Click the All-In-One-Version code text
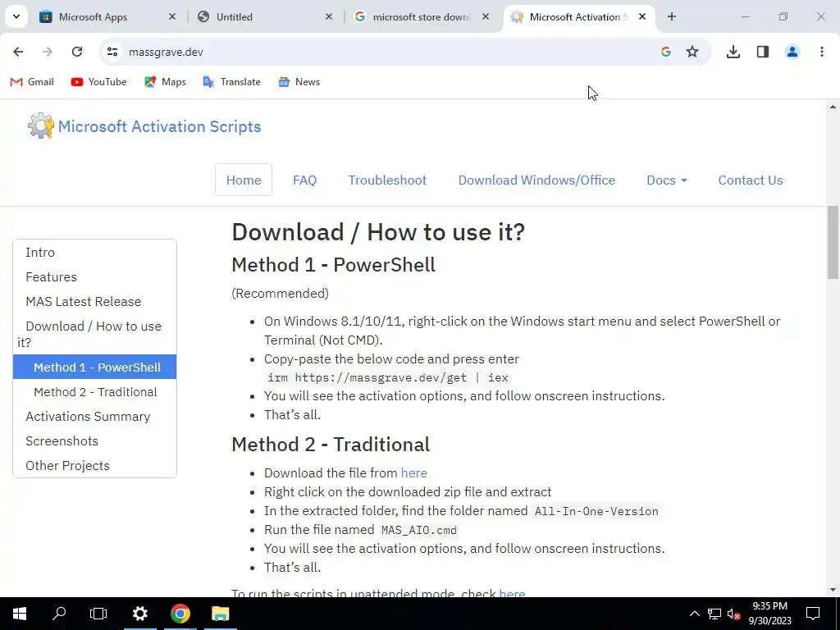The width and height of the screenshot is (840, 630). (x=596, y=511)
